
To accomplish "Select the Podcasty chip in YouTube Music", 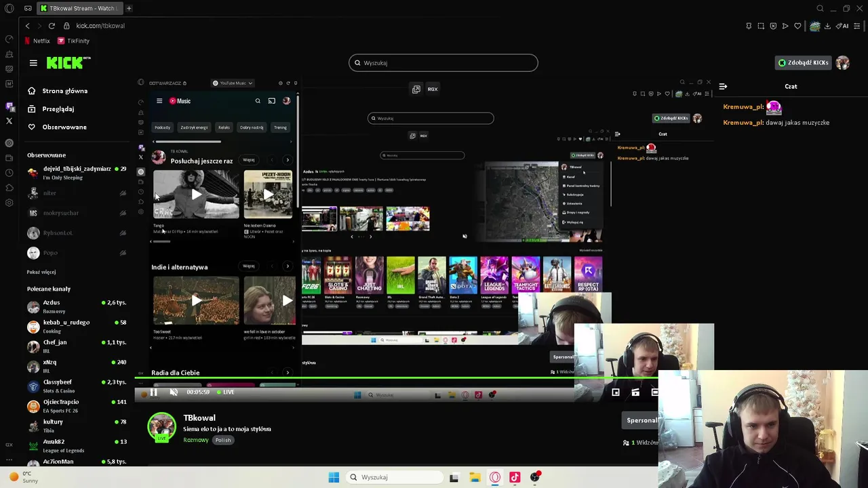I will point(162,127).
